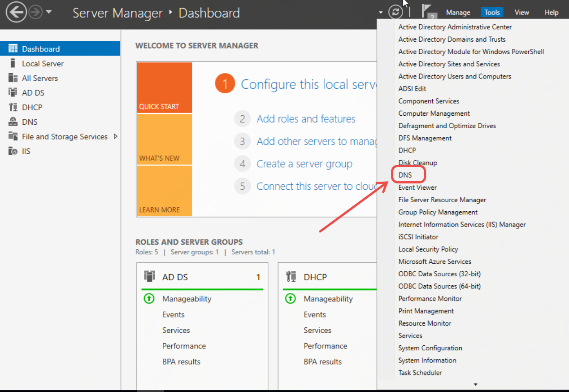Open Group Policy Management tool
The width and height of the screenshot is (569, 392).
click(x=438, y=212)
